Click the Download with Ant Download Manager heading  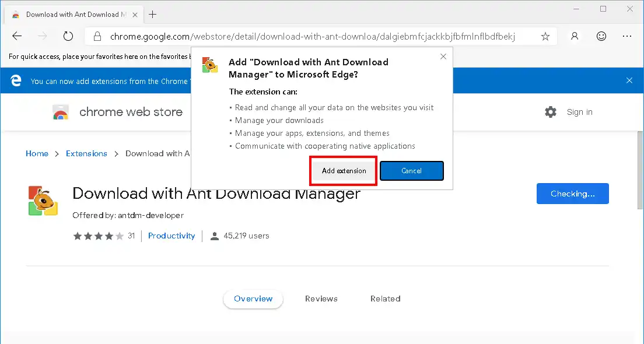216,194
